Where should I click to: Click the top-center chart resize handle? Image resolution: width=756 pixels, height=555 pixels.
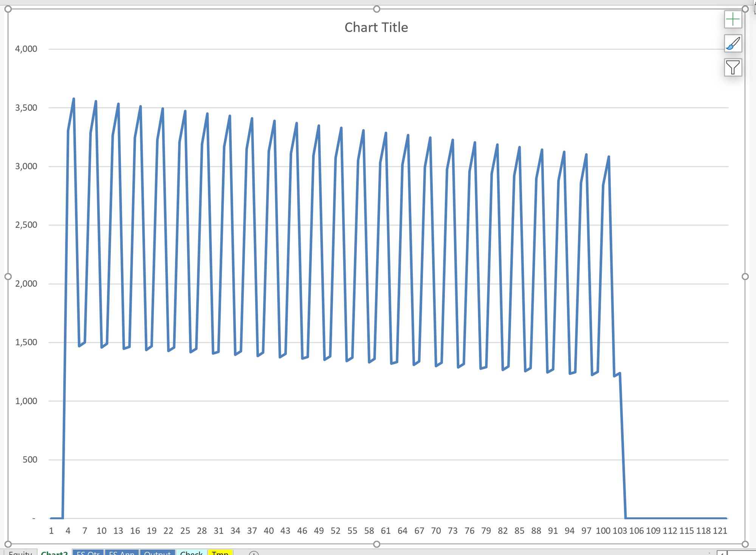click(x=376, y=9)
